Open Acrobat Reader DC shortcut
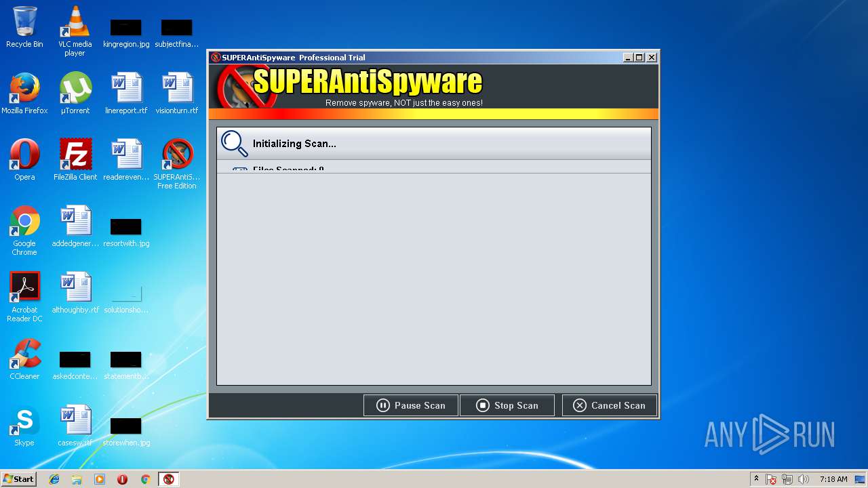 (24, 297)
